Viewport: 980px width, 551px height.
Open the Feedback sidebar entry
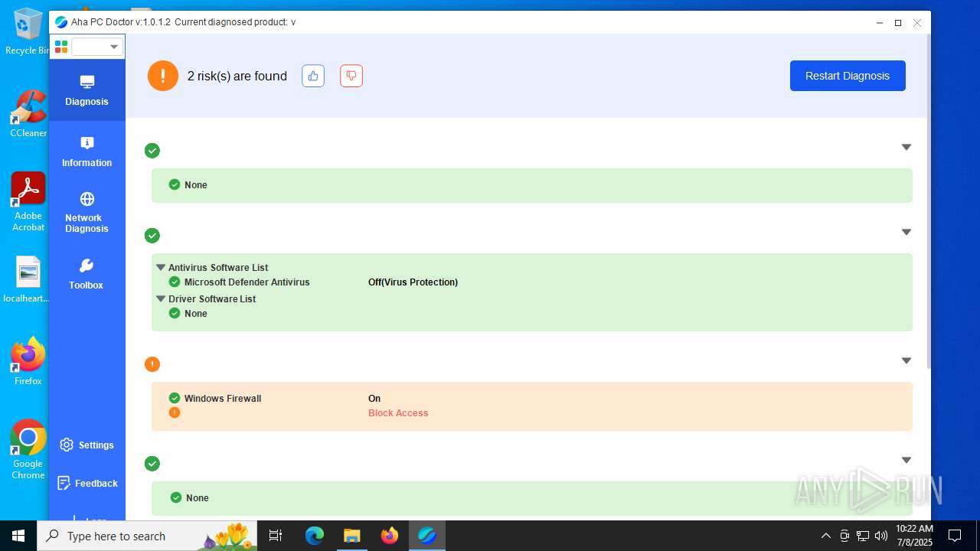(x=87, y=483)
